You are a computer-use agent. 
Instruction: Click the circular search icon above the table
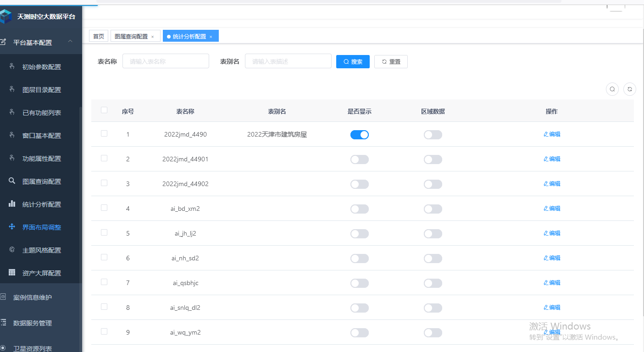click(612, 89)
